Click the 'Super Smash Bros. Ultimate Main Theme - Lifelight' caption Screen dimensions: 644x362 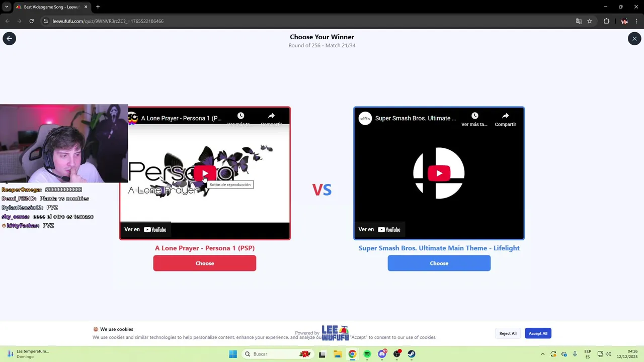pyautogui.click(x=439, y=248)
